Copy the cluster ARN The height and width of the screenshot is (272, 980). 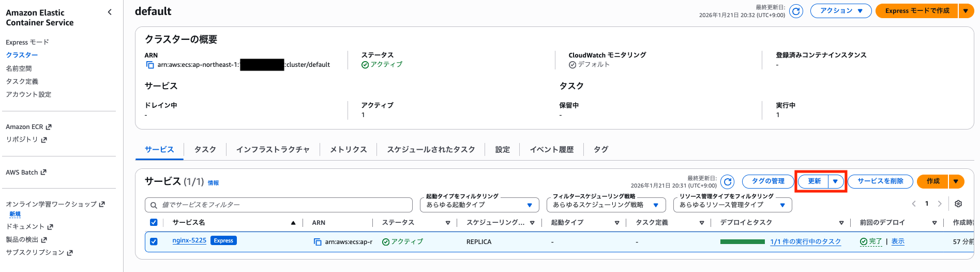point(150,65)
